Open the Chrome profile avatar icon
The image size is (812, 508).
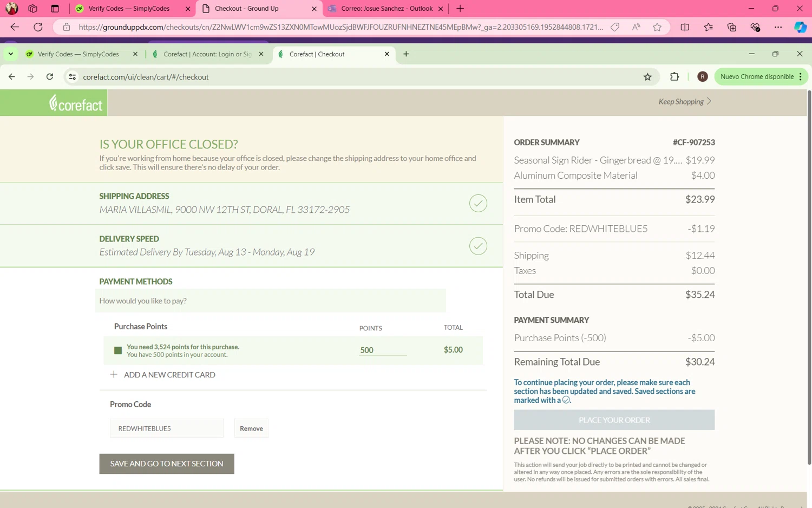[x=702, y=77]
